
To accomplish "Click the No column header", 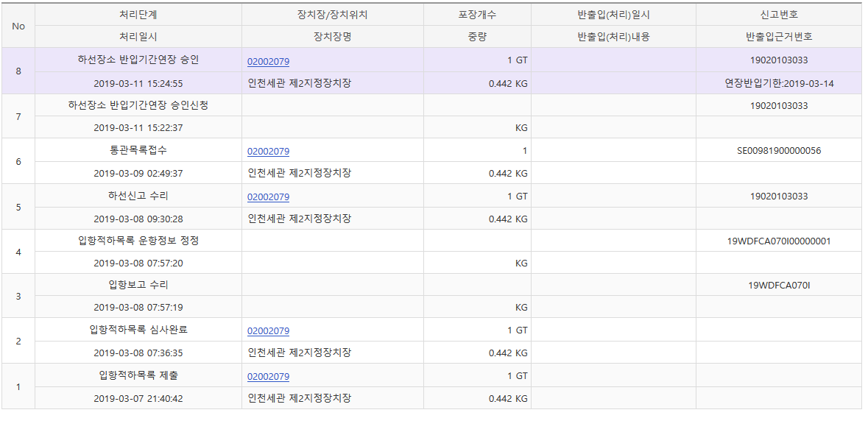I will [18, 26].
